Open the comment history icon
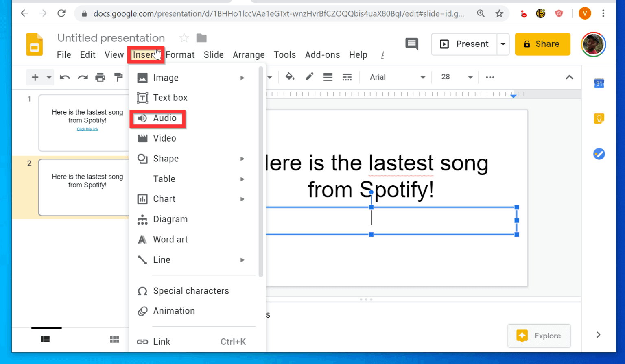 (412, 44)
